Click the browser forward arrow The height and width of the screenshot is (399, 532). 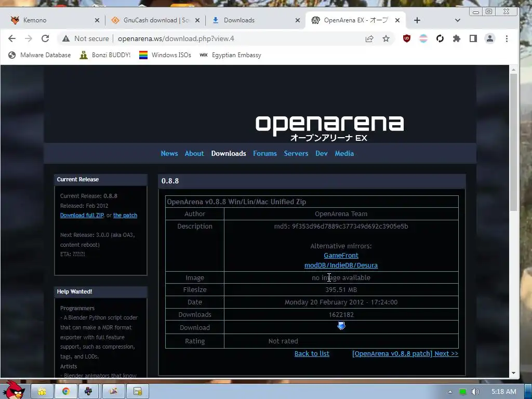(x=29, y=38)
